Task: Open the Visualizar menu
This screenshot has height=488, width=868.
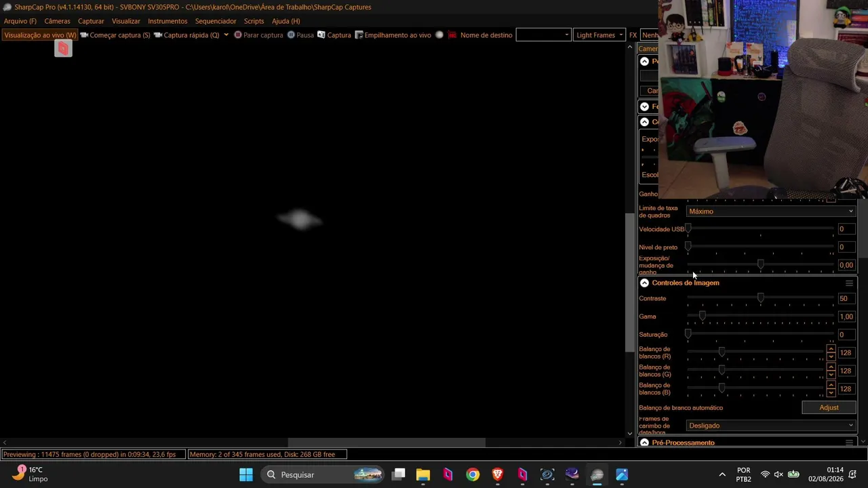Action: [126, 21]
